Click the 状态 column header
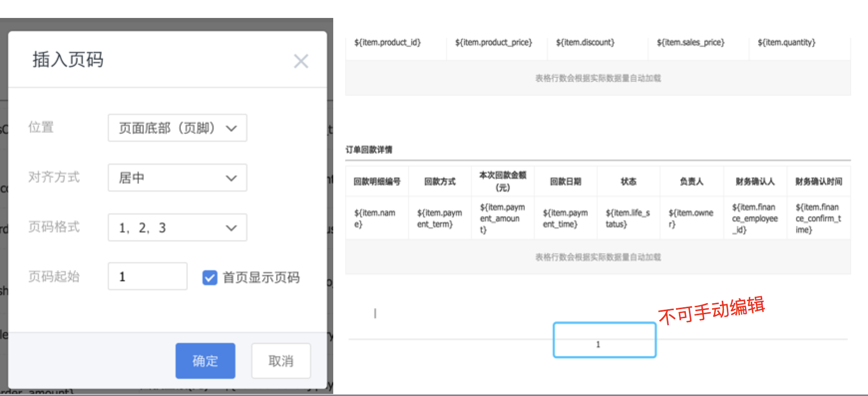The height and width of the screenshot is (396, 868). point(629,182)
